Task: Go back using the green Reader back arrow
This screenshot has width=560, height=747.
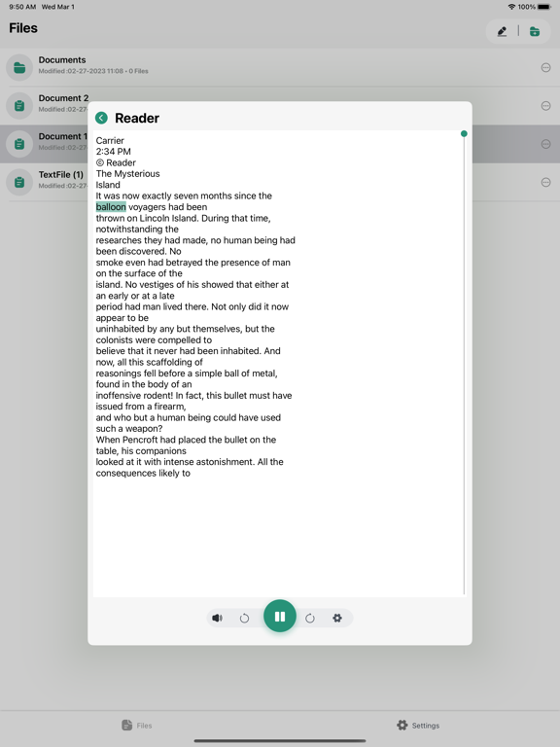Action: 101,118
